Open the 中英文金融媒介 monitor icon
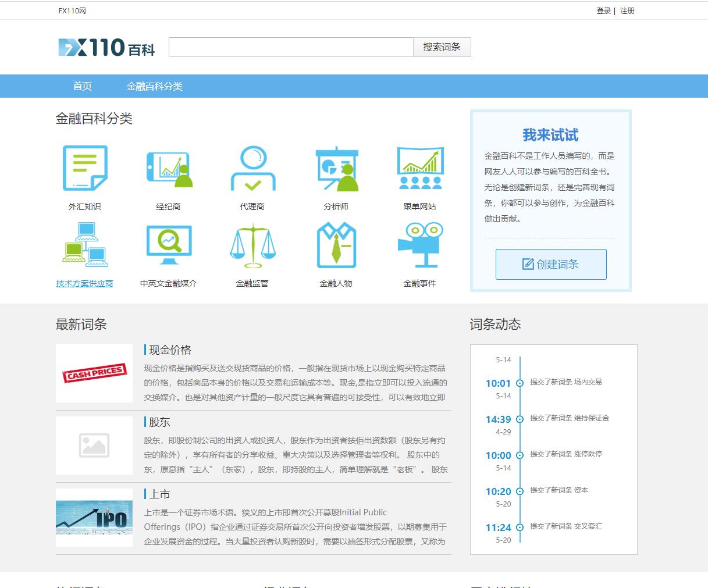The width and height of the screenshot is (708, 588). coord(169,245)
